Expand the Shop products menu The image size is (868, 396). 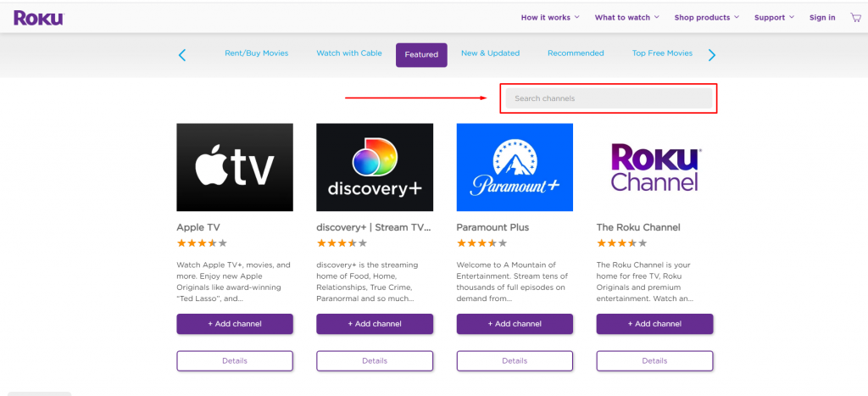click(707, 17)
